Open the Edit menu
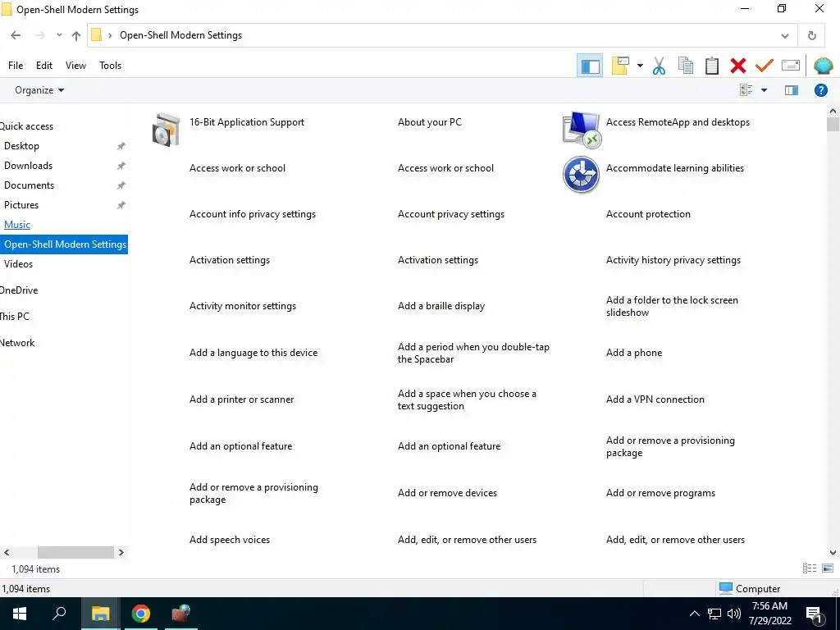This screenshot has height=630, width=840. [44, 66]
